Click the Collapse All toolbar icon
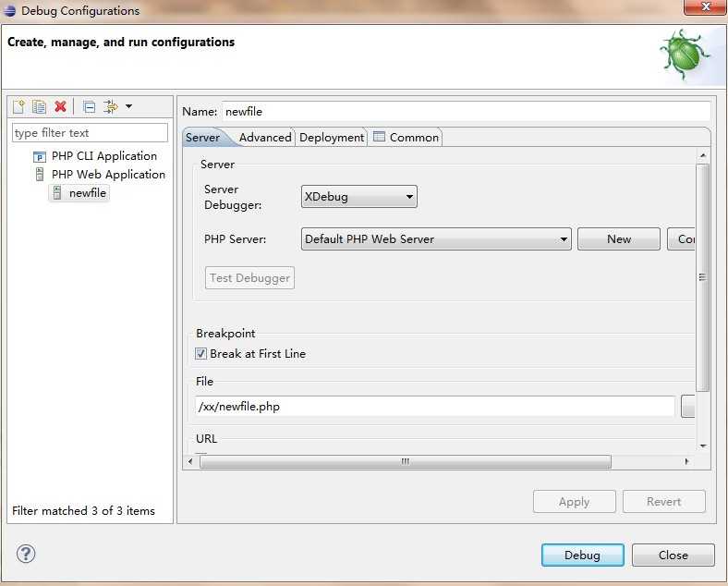 (x=89, y=107)
